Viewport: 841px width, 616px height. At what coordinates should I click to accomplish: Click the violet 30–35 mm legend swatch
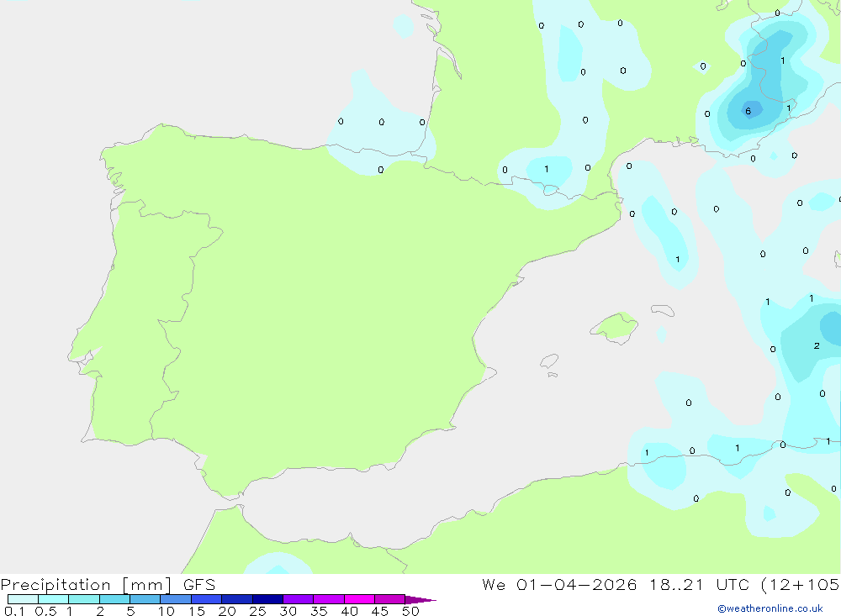coord(298,599)
